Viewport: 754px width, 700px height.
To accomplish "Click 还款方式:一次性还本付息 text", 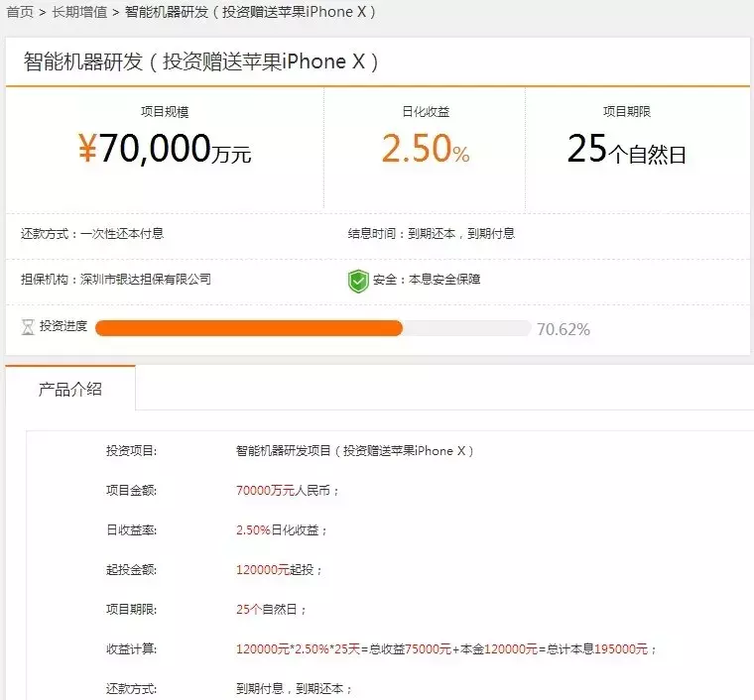I will (x=92, y=233).
